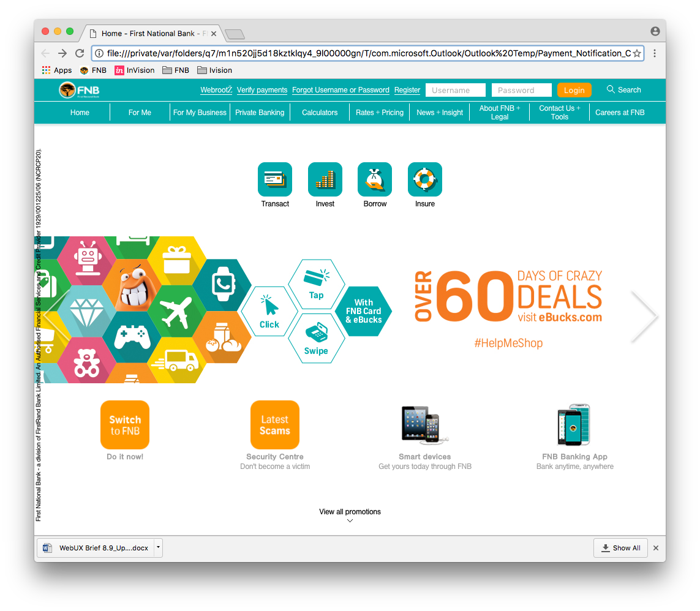Image resolution: width=700 pixels, height=611 pixels.
Task: Open InVision bookmark
Action: pyautogui.click(x=134, y=70)
